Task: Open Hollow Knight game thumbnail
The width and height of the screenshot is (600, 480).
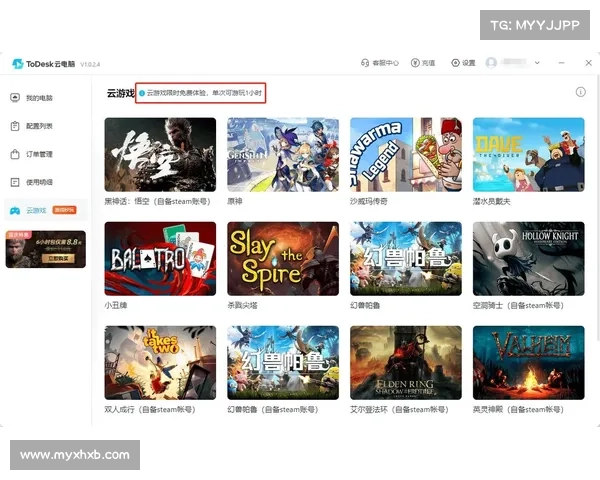Action: click(x=528, y=259)
